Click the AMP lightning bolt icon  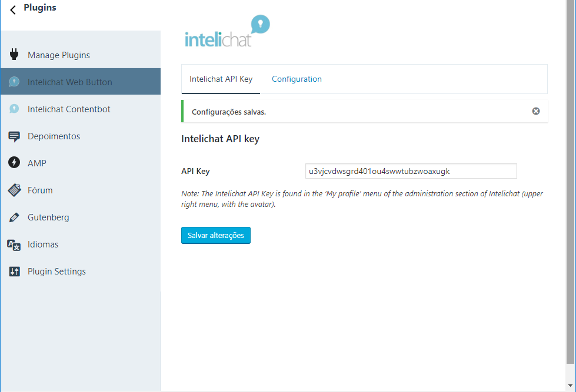click(x=15, y=163)
